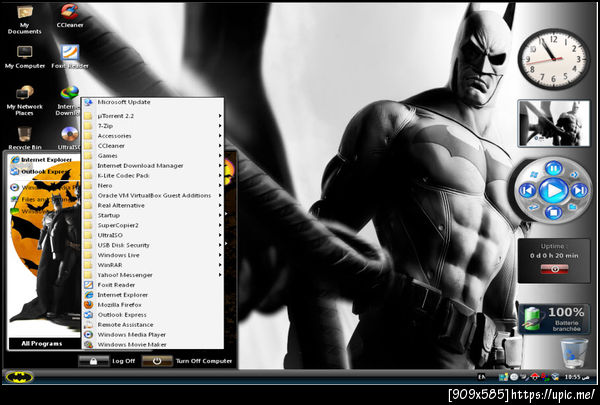
Task: Expand the Internet Download Manager submenu
Action: pyautogui.click(x=153, y=165)
